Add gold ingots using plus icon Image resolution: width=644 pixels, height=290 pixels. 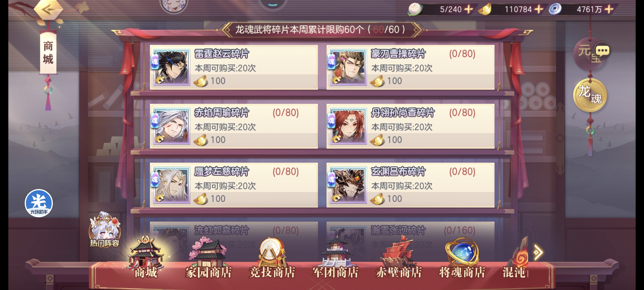coord(539,9)
